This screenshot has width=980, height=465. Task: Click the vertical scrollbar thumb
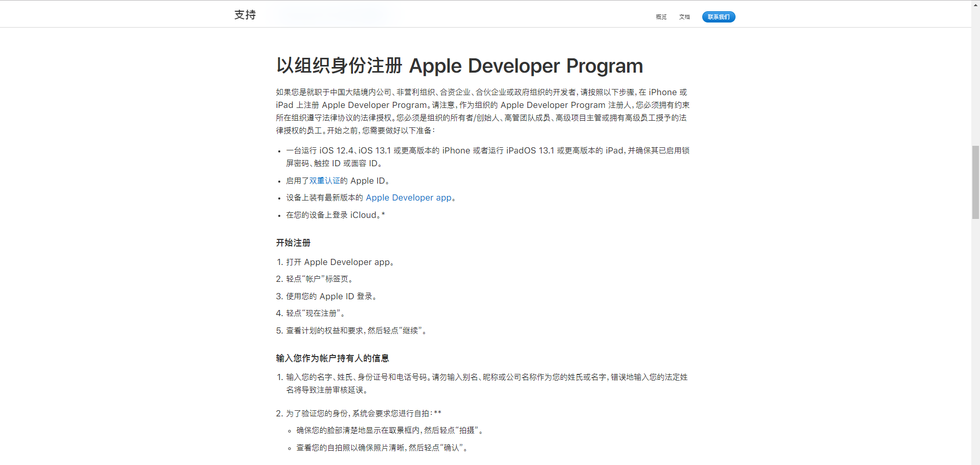tap(975, 182)
